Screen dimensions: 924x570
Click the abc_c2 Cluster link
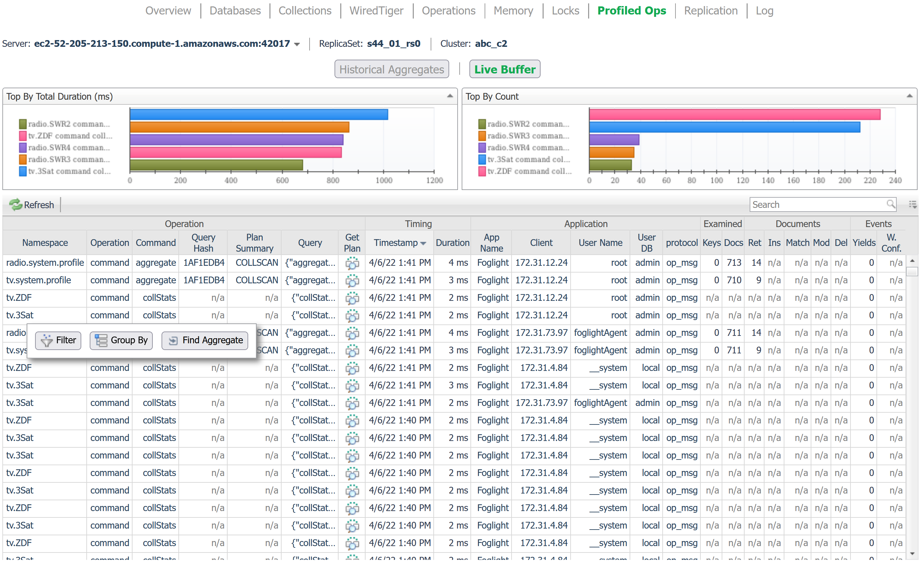pyautogui.click(x=490, y=44)
